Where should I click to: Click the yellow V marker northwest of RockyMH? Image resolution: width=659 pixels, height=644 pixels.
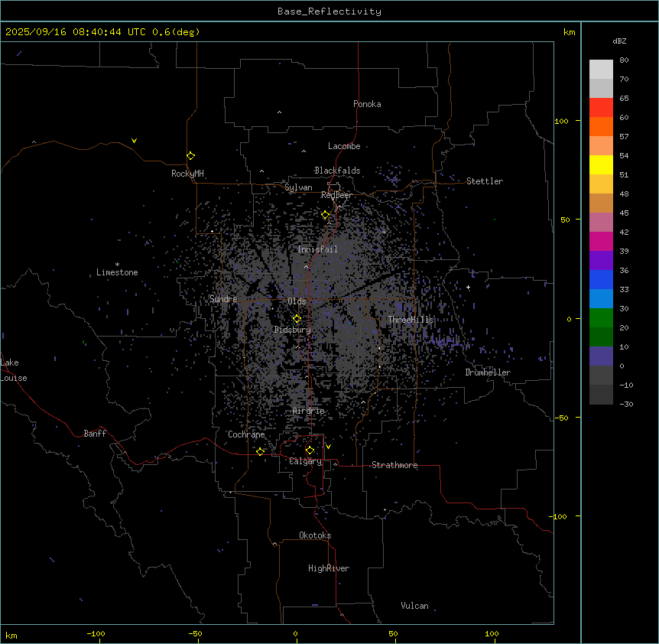pyautogui.click(x=134, y=141)
